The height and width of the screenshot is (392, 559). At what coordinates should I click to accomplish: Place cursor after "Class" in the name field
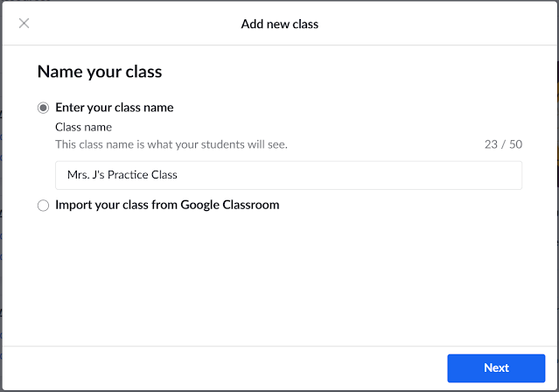[178, 175]
